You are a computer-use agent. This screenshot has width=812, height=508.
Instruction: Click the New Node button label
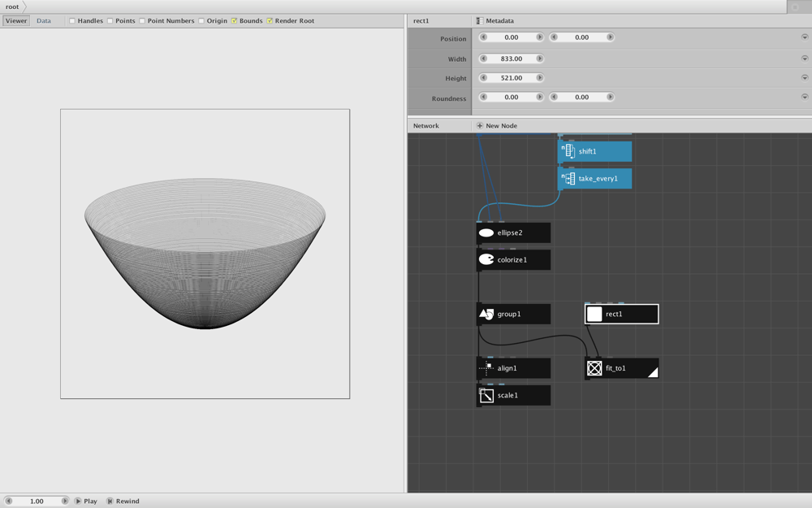click(x=501, y=126)
